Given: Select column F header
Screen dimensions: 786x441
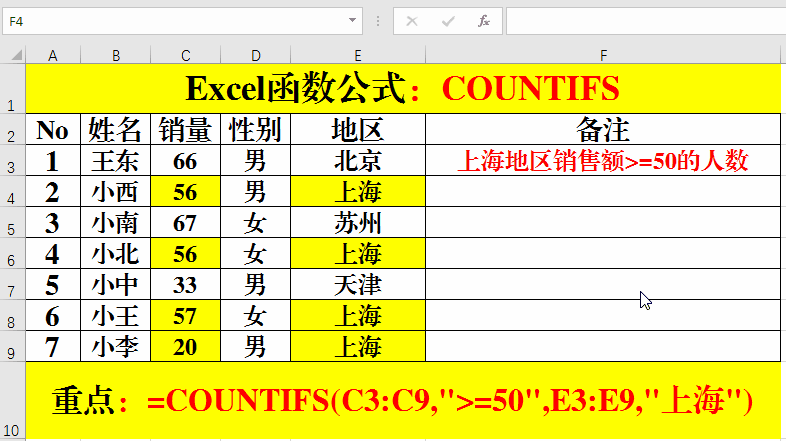Looking at the screenshot, I should (x=603, y=55).
